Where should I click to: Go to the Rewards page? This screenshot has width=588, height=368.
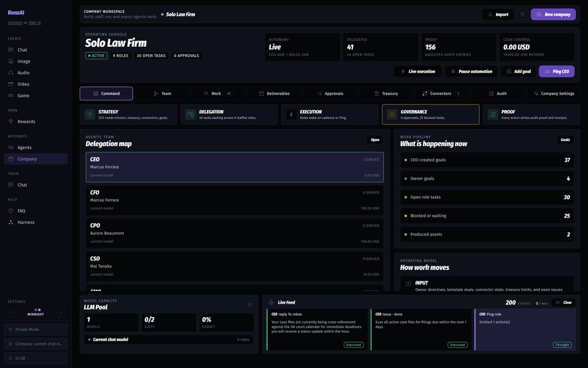[x=36, y=122]
